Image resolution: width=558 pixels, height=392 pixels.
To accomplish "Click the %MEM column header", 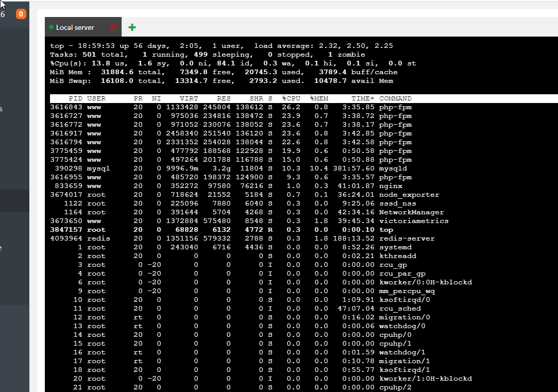I will (319, 98).
